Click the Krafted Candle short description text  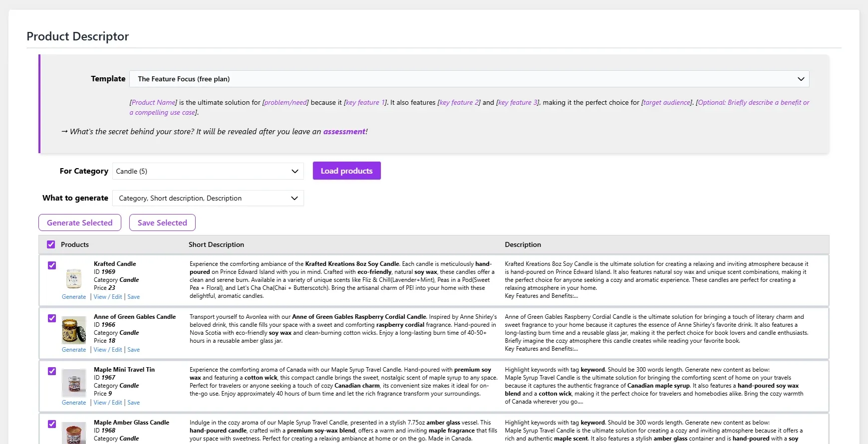pyautogui.click(x=342, y=280)
